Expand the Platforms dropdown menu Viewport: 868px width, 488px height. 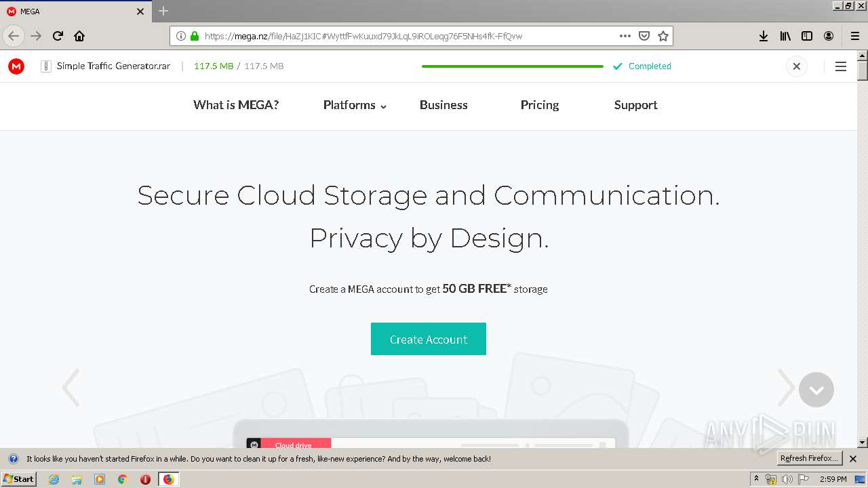[x=355, y=105]
